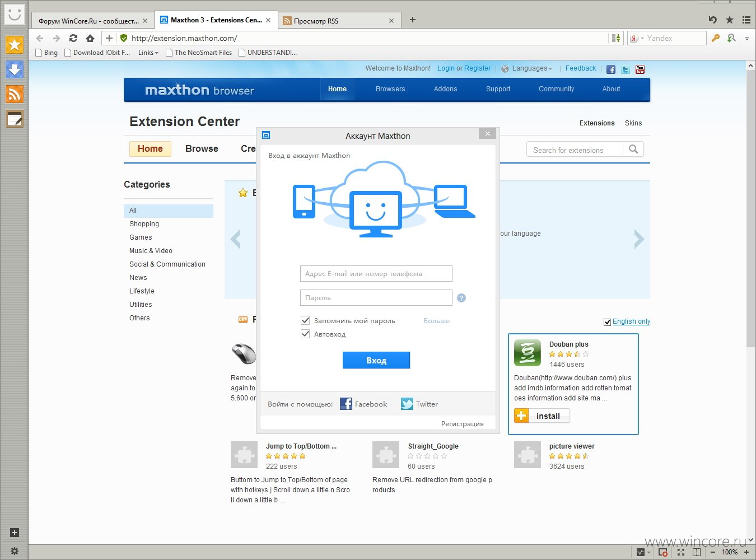Open the Facebook icon in page header

[x=611, y=69]
